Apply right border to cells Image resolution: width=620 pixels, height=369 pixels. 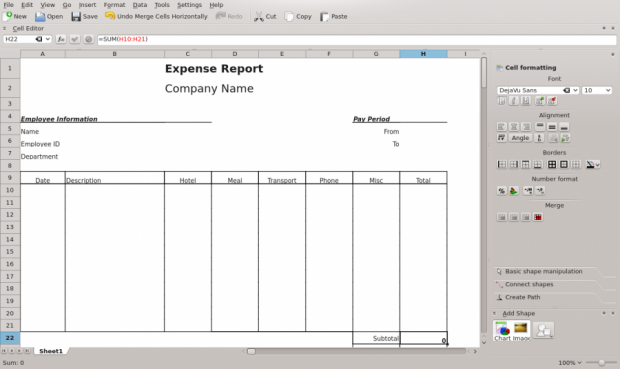[514, 165]
